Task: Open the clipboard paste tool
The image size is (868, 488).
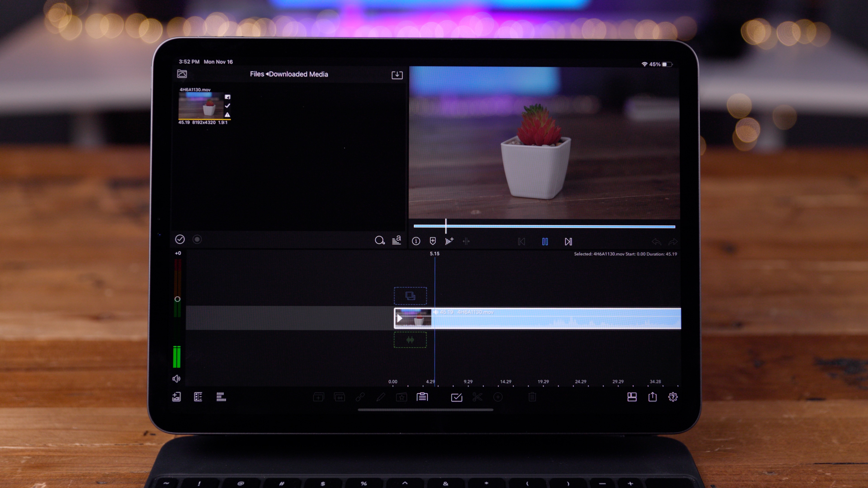Action: [x=422, y=397]
